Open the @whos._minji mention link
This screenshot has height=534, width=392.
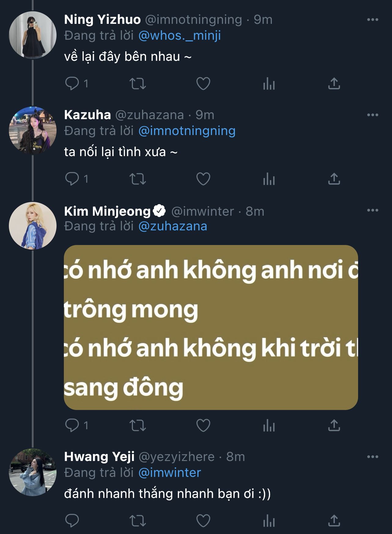[x=179, y=36]
